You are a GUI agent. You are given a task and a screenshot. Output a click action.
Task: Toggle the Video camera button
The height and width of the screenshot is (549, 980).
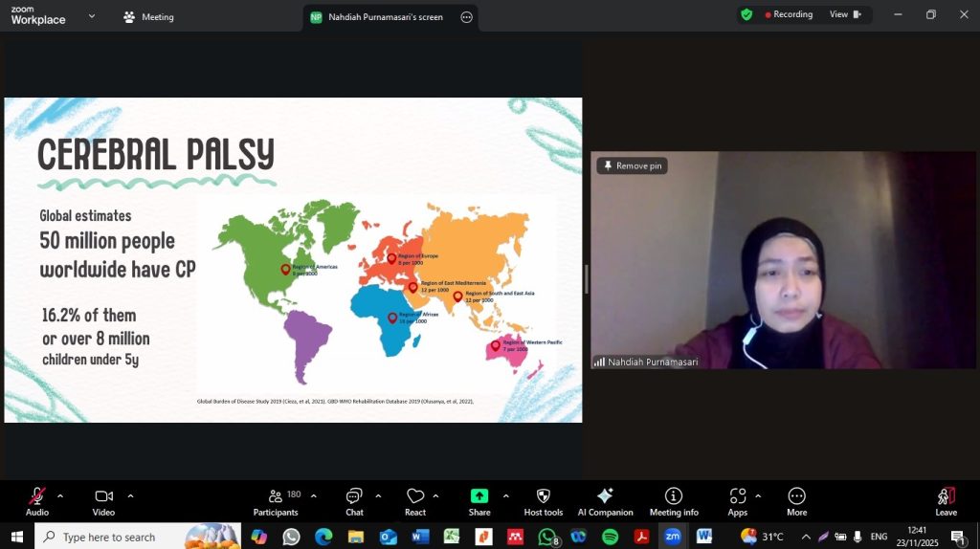click(x=103, y=496)
